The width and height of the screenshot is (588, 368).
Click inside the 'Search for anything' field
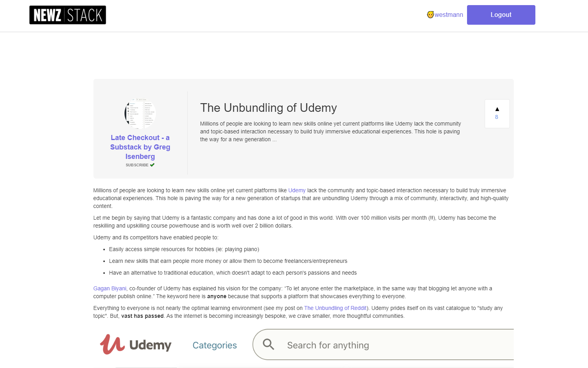(354, 345)
